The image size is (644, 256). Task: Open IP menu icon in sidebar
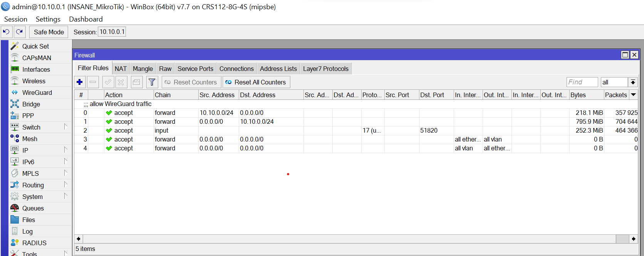click(15, 150)
